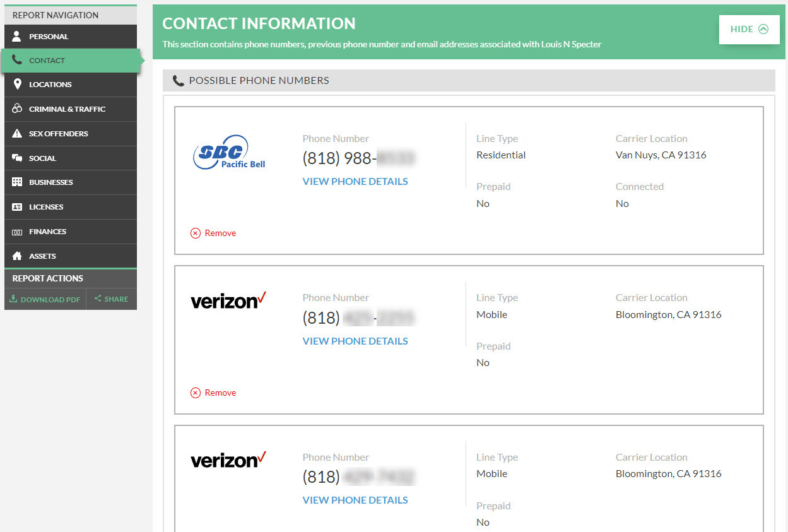Click the Residential line type value
The image size is (788, 532).
click(x=501, y=155)
